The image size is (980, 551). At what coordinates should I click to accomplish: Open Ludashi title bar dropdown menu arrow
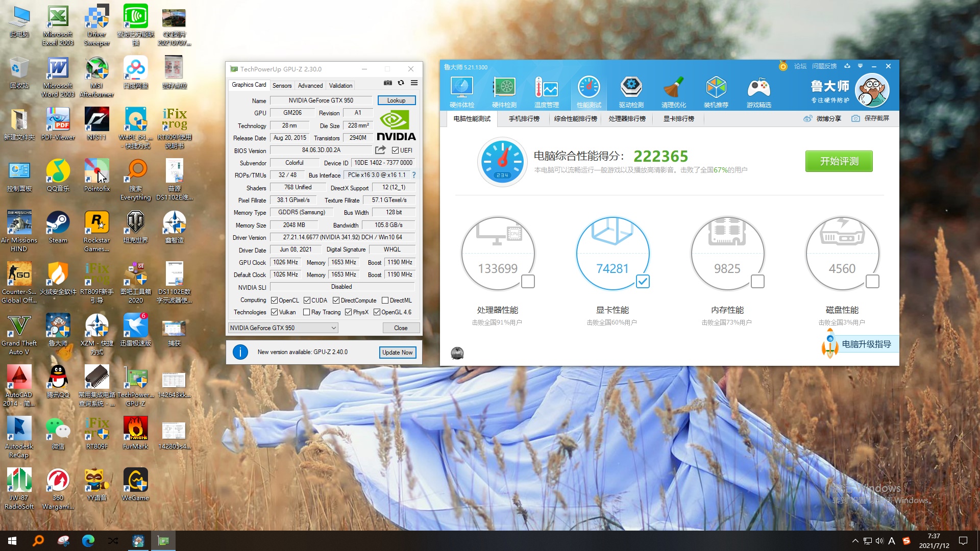click(x=860, y=66)
